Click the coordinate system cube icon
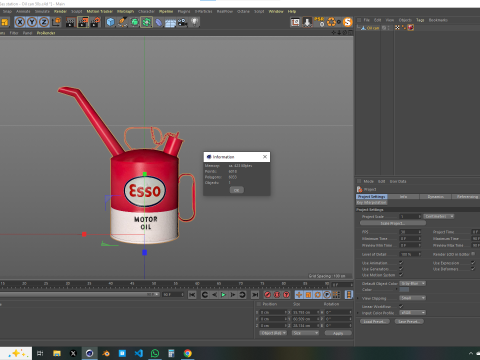 coord(56,22)
